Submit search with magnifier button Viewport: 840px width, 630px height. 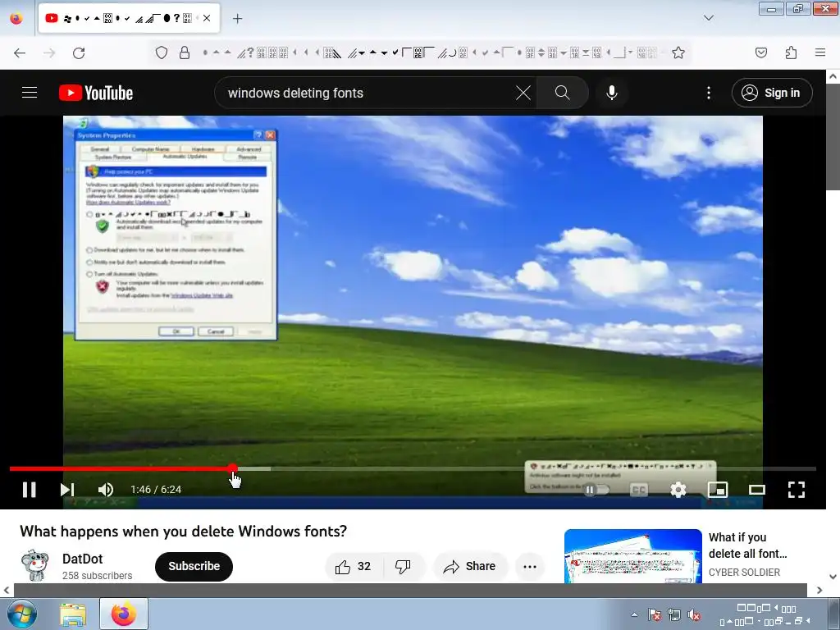pyautogui.click(x=563, y=93)
